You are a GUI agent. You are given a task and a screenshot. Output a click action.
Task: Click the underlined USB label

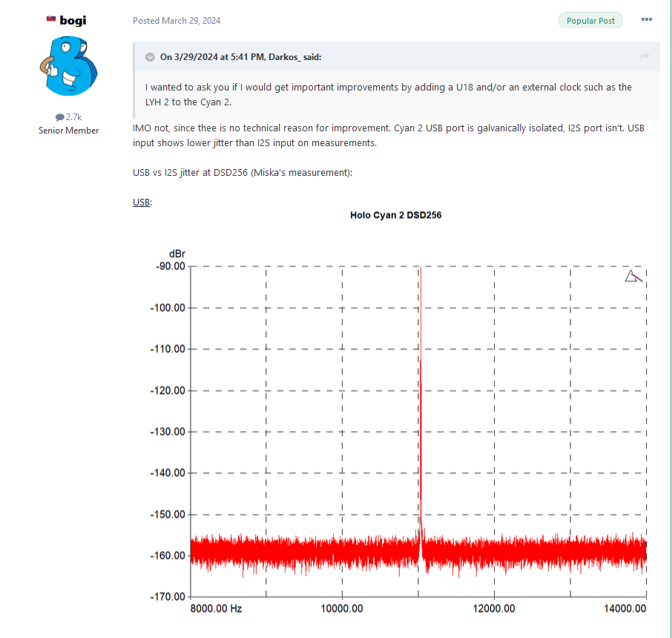(142, 202)
